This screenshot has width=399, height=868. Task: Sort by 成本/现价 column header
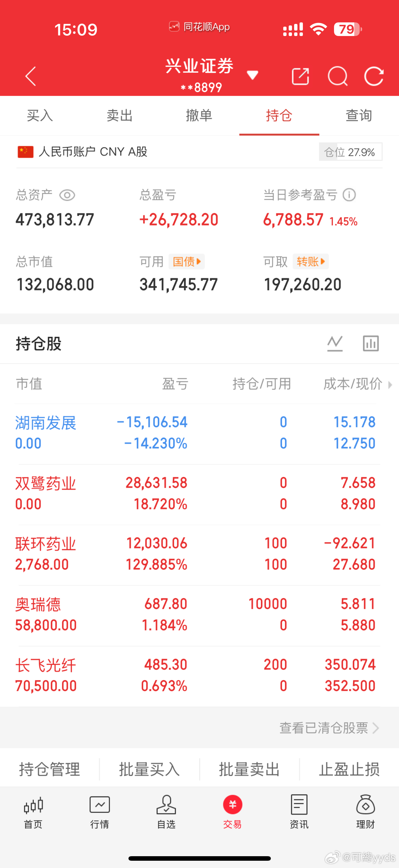352,384
